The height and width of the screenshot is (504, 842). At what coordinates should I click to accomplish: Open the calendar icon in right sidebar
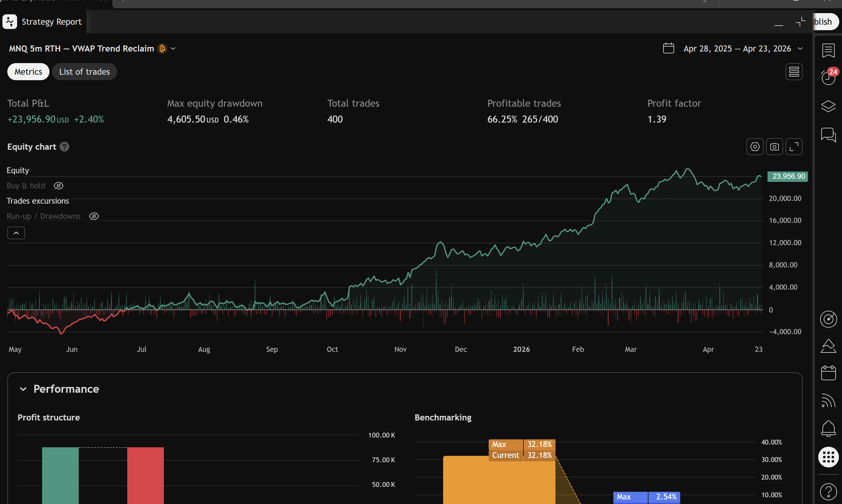pyautogui.click(x=828, y=373)
